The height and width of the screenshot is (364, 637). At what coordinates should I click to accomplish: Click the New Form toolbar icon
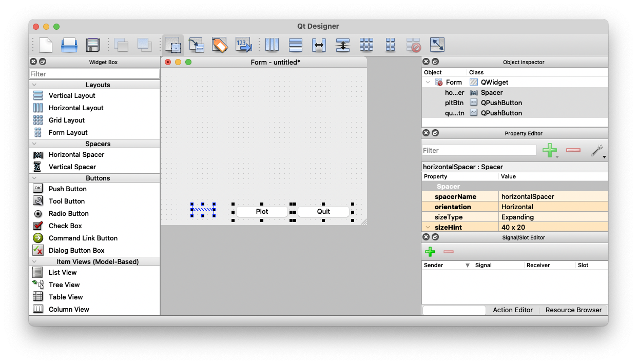tap(46, 45)
